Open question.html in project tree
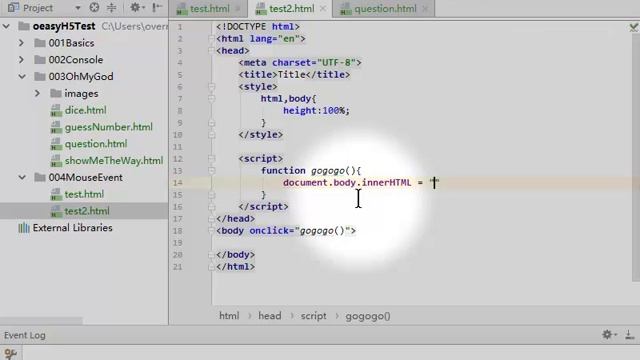The width and height of the screenshot is (640, 360). point(96,144)
